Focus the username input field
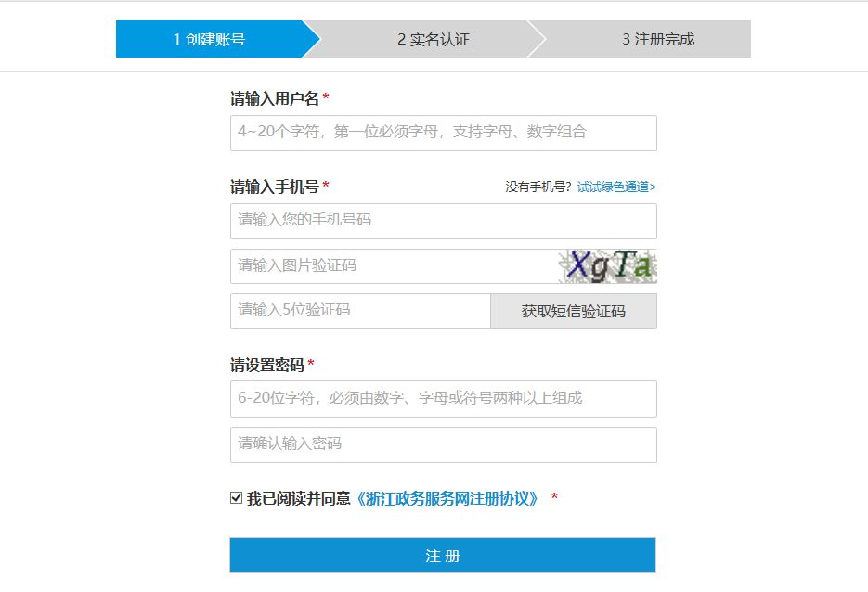 tap(444, 133)
